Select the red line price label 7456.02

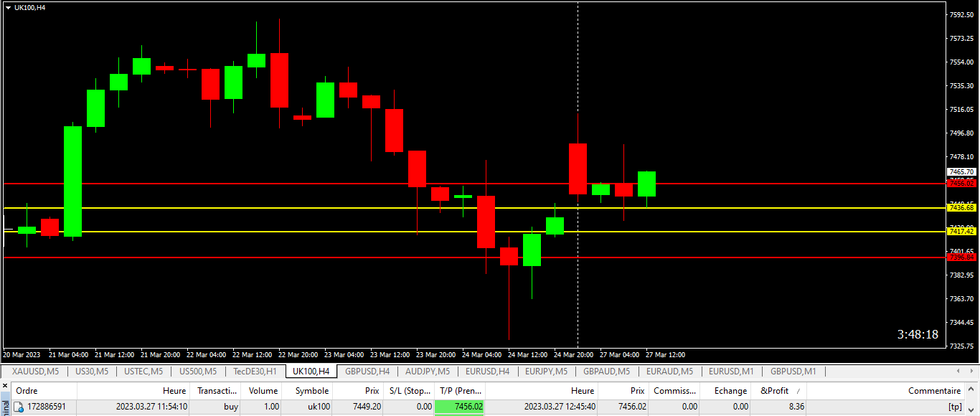click(x=961, y=184)
